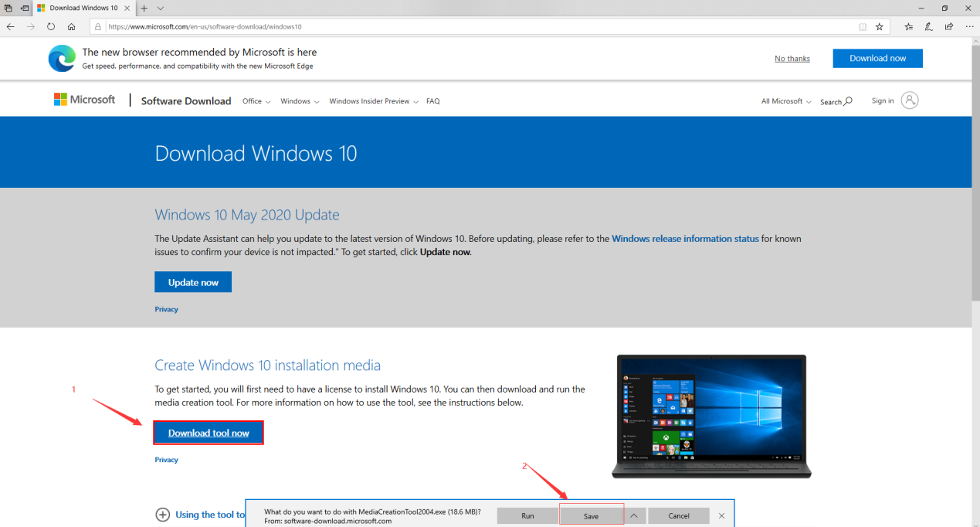Cancel the MediaCreationTool download
Image resolution: width=980 pixels, height=527 pixels.
[679, 515]
